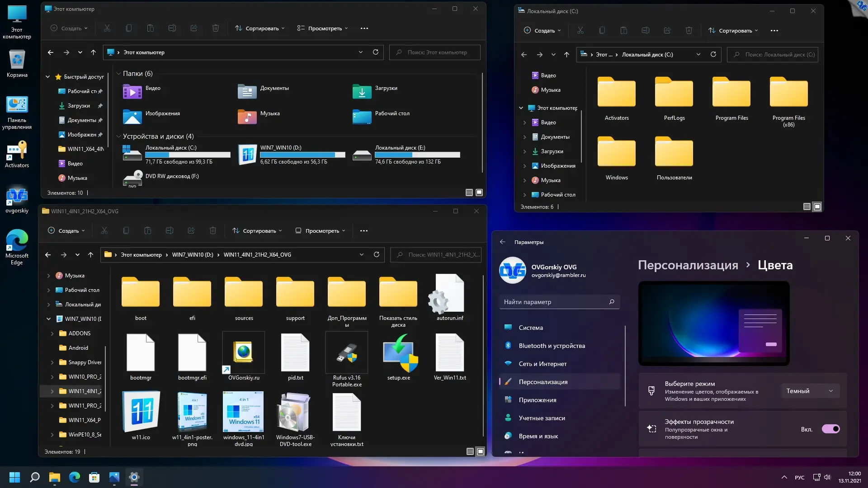Image resolution: width=868 pixels, height=488 pixels.
Task: Switch to details view in WIN11_4IN1 window
Action: click(470, 451)
